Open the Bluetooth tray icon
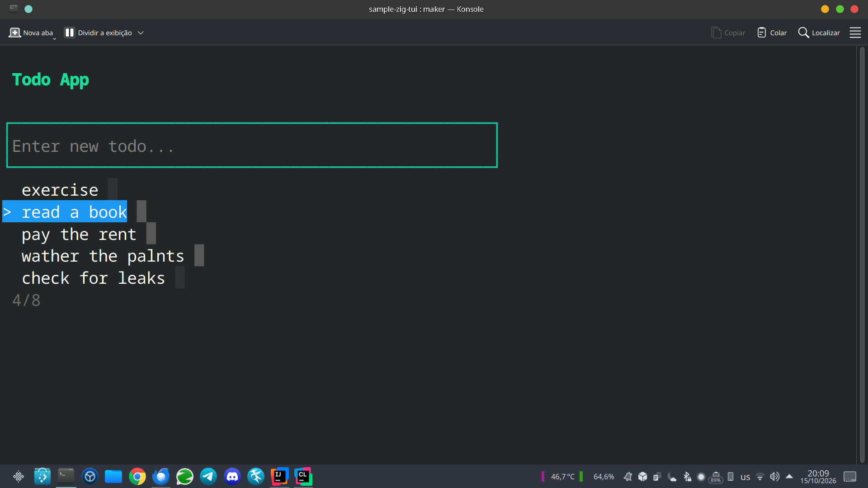The height and width of the screenshot is (488, 868). click(687, 477)
